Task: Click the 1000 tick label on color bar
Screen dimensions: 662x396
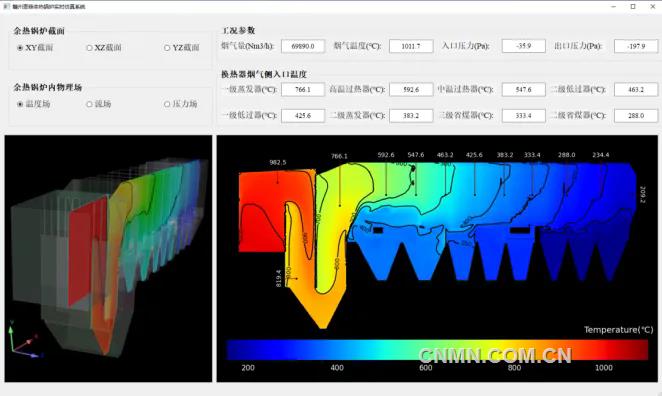Action: pyautogui.click(x=604, y=368)
